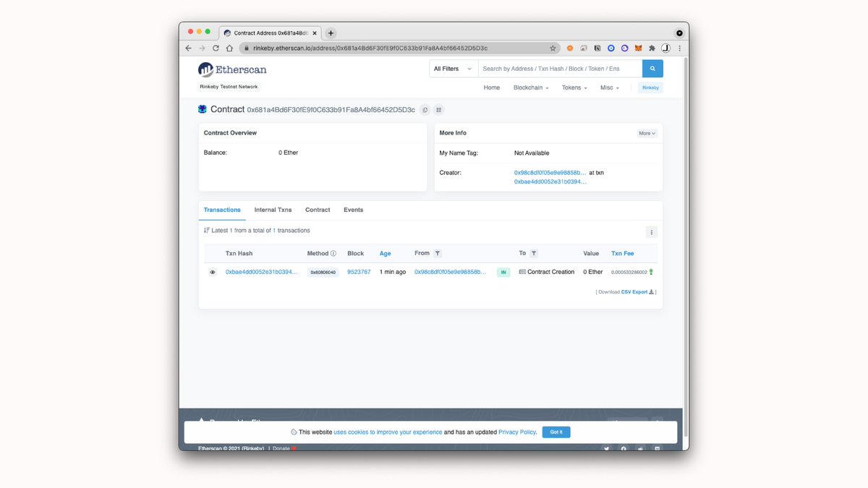Download the CSV Export
This screenshot has width=868, height=488.
pos(637,292)
